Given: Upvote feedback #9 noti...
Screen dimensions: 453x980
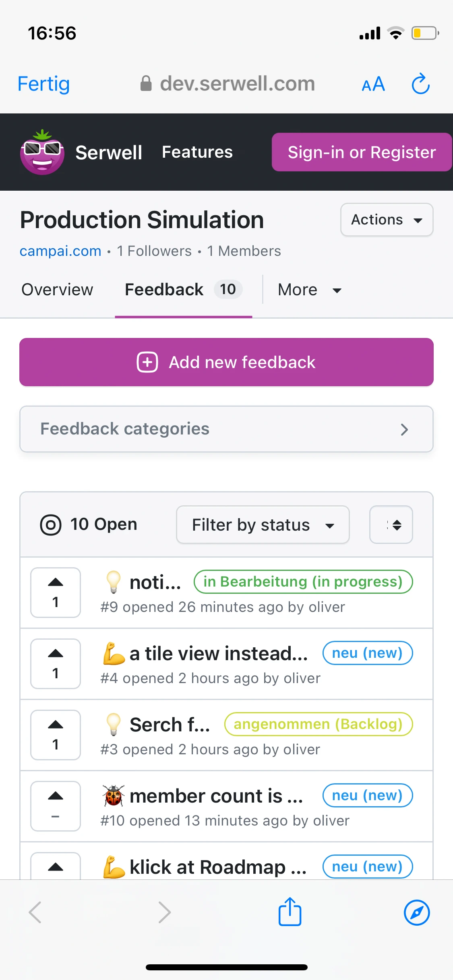Looking at the screenshot, I should [x=56, y=592].
